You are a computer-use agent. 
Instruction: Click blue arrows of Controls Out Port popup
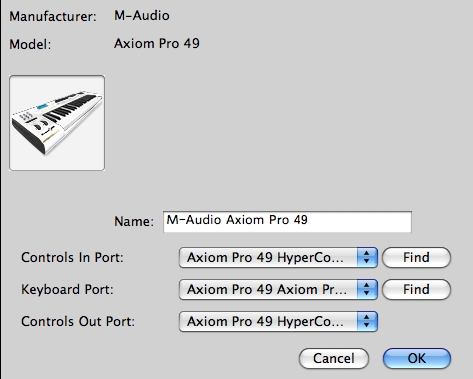click(x=367, y=321)
